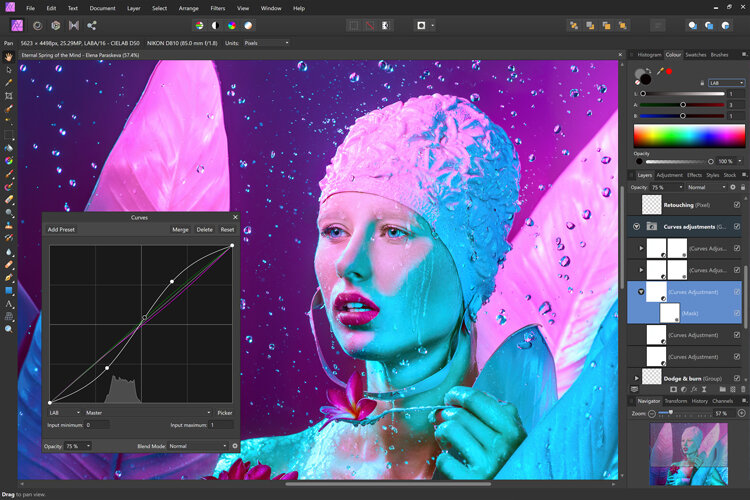
Task: Click the Export persona share icon
Action: coord(92,25)
